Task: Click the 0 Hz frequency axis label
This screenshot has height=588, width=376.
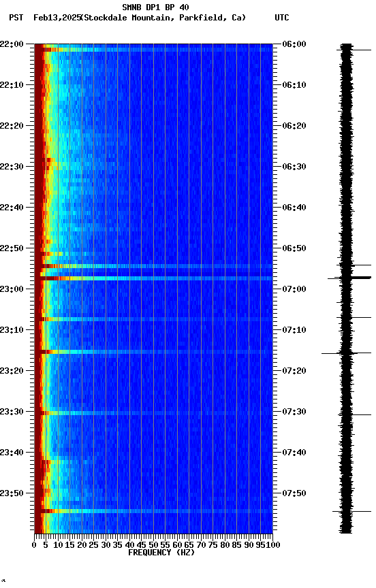Action: (x=34, y=545)
